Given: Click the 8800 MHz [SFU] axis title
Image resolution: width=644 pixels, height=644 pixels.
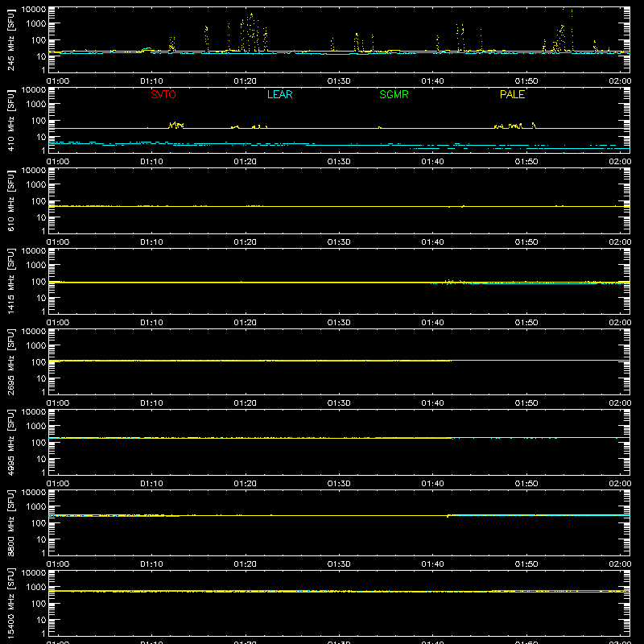Looking at the screenshot, I should [11, 522].
